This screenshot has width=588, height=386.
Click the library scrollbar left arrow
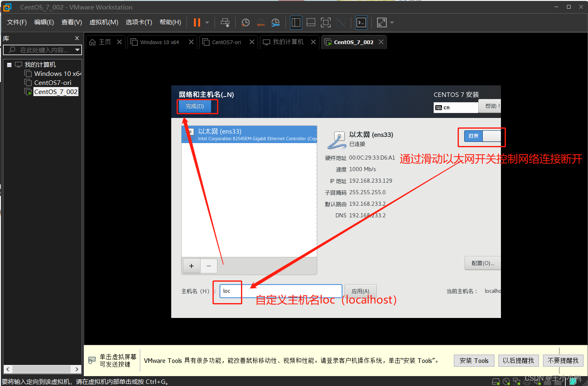coord(8,369)
